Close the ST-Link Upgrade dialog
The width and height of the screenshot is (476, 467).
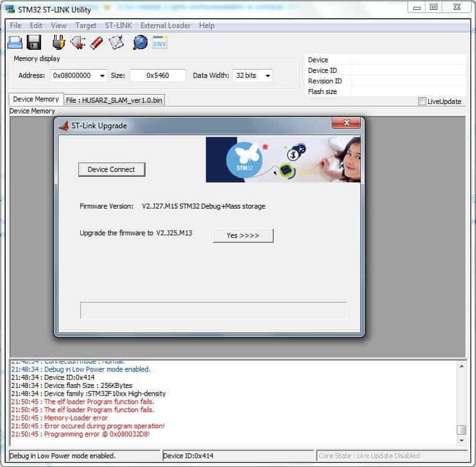(x=347, y=123)
